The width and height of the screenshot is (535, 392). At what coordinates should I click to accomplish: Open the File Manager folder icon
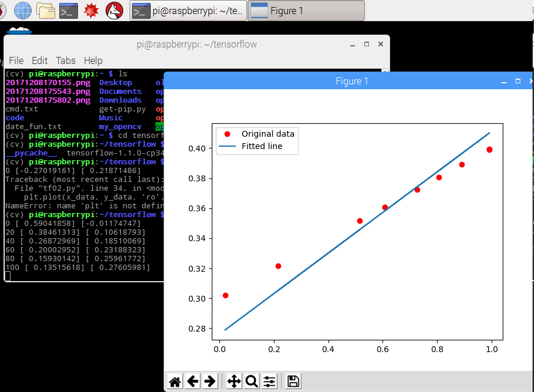point(46,10)
